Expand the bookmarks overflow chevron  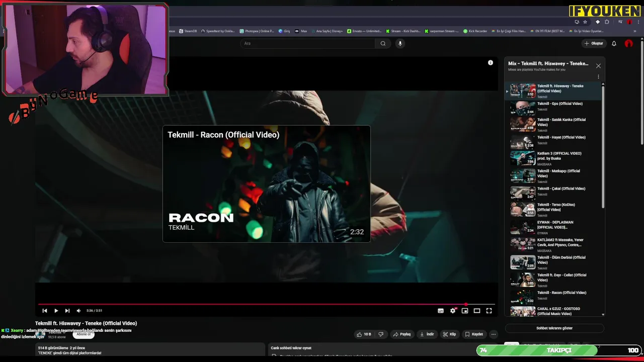coord(635,31)
